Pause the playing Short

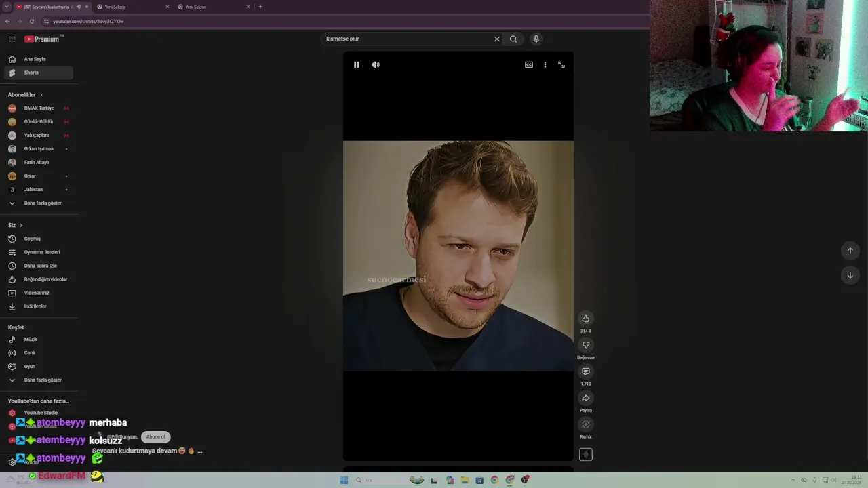coord(357,65)
